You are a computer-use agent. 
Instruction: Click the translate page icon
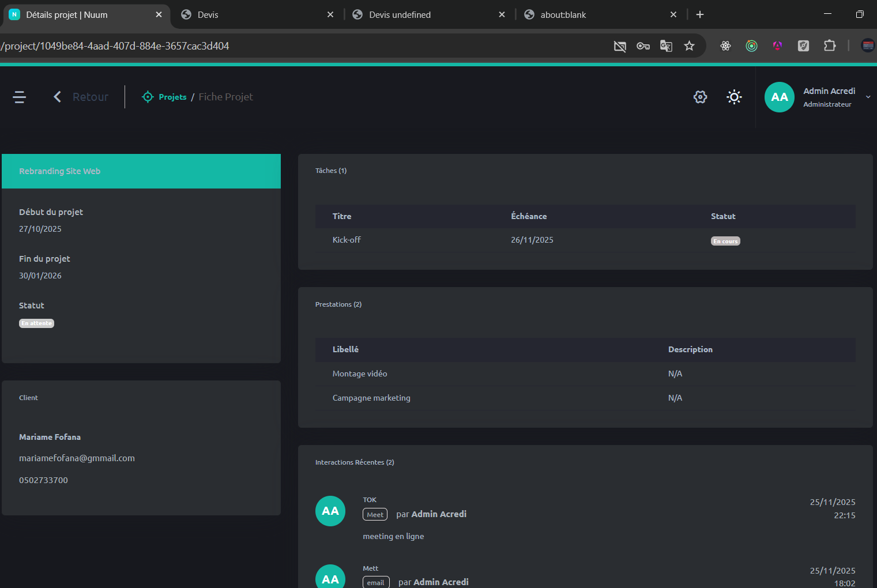[x=666, y=46]
